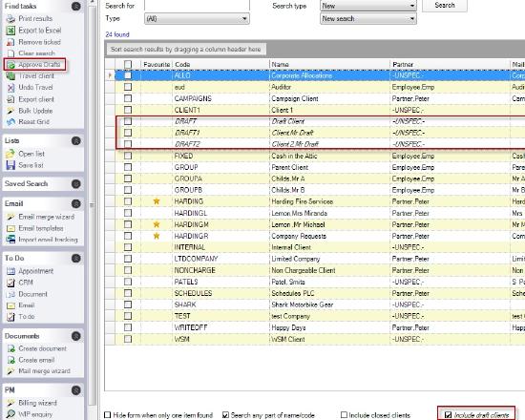Viewport: 525px width, 420px height.
Task: Click the Document icon under To Do
Action: 10,294
